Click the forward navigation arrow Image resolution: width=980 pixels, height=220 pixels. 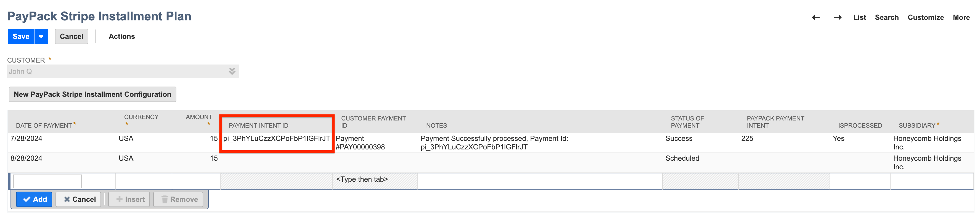click(x=837, y=17)
